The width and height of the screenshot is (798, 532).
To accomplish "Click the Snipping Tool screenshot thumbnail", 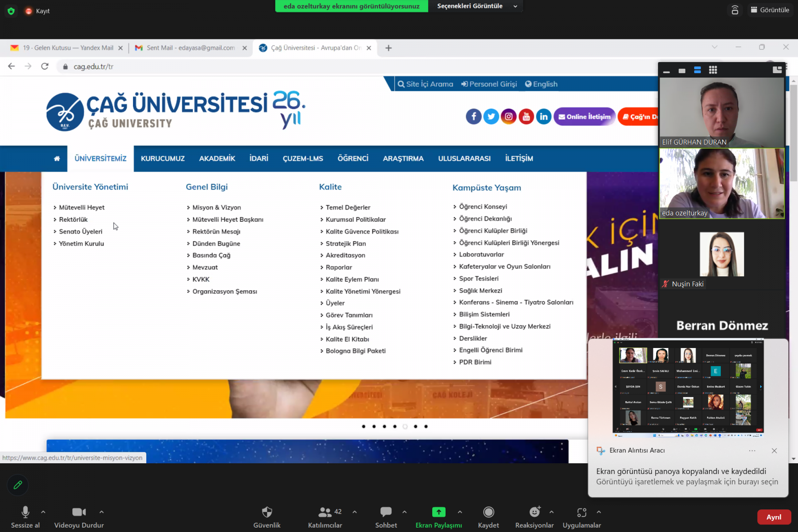I will coord(688,388).
